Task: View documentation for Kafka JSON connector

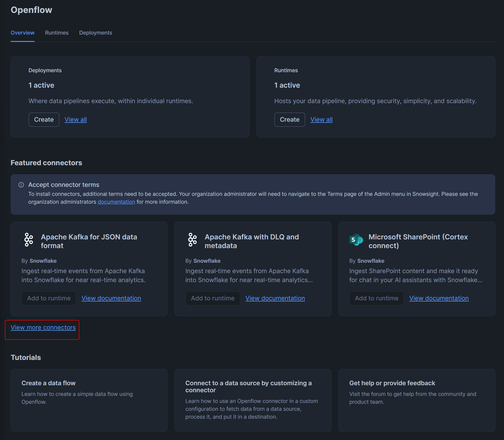Action: [111, 298]
